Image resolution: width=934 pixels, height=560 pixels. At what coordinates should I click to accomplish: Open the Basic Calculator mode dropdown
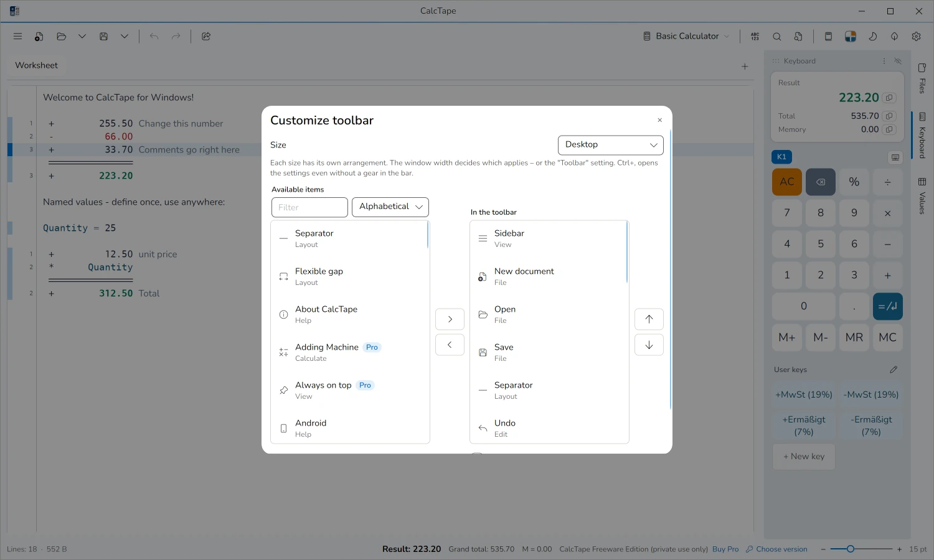tap(686, 36)
